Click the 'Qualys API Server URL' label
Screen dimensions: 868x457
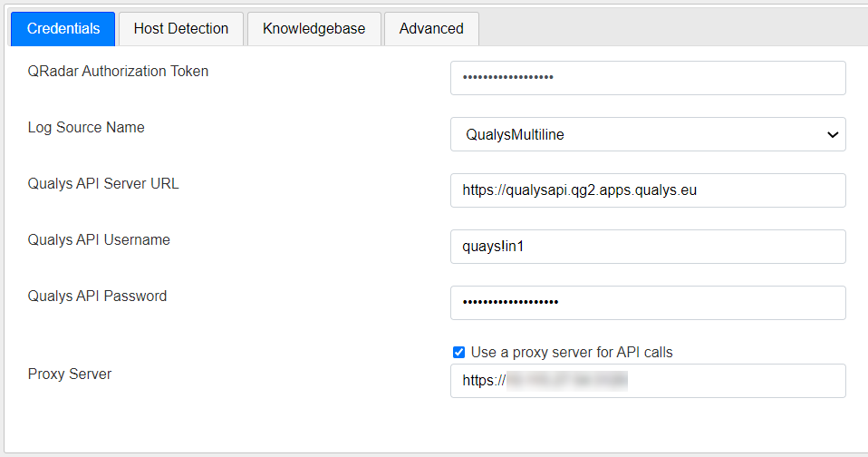click(103, 183)
